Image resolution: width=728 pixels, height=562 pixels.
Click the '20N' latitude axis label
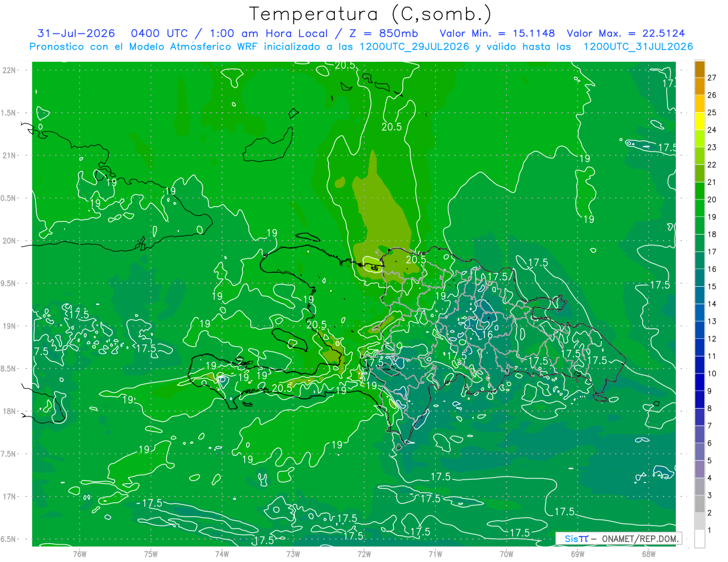[10, 241]
